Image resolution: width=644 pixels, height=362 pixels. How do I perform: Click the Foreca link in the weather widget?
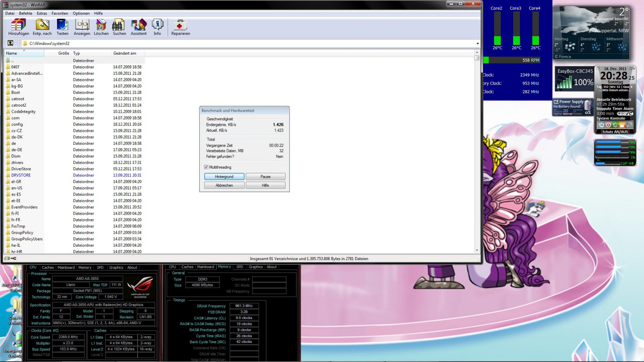coord(562,56)
